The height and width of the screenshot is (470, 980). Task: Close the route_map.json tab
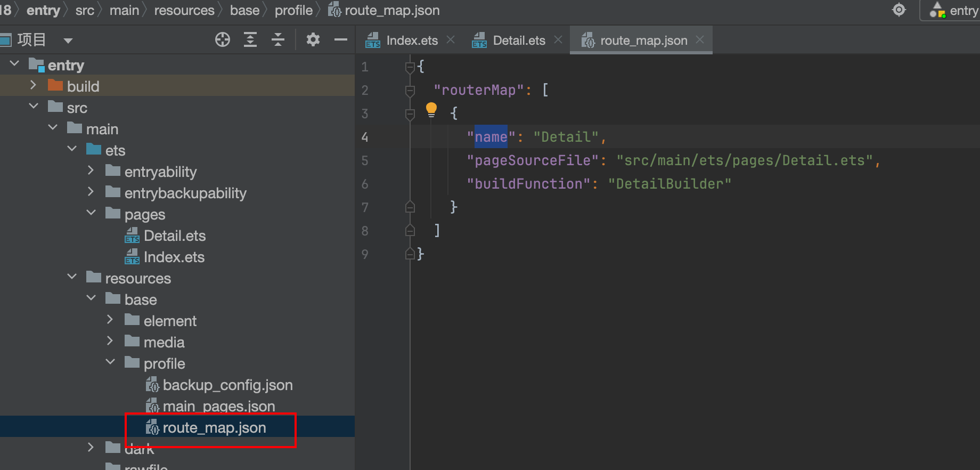[700, 40]
